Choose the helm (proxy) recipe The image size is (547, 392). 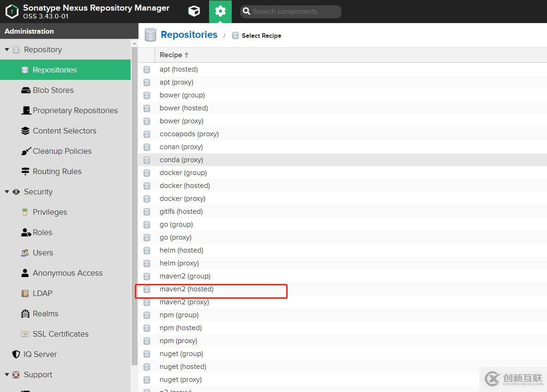coord(343,263)
